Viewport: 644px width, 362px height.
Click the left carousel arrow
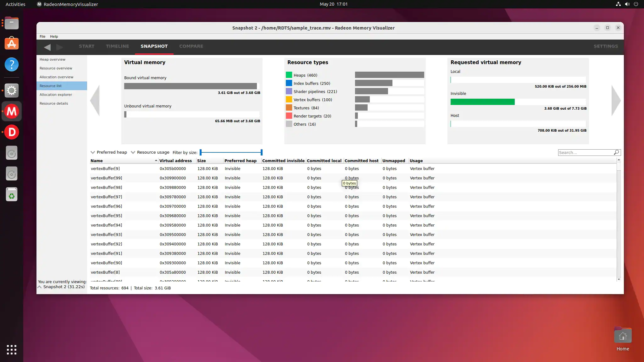[x=95, y=101]
